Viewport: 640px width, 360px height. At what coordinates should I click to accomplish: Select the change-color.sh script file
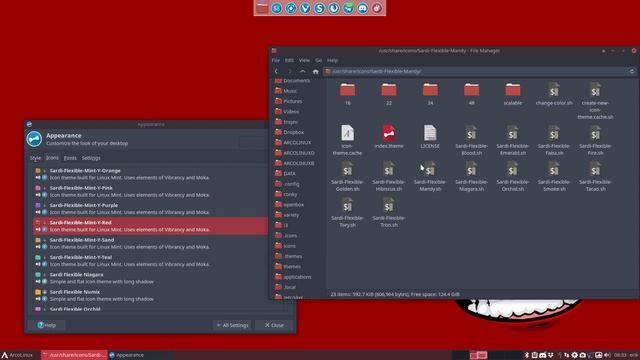pos(554,94)
